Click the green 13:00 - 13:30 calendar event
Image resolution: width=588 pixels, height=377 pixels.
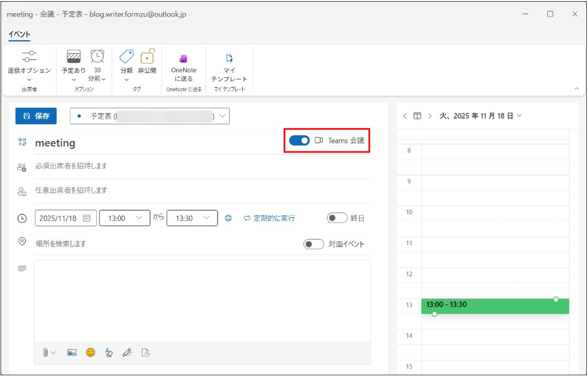(495, 306)
